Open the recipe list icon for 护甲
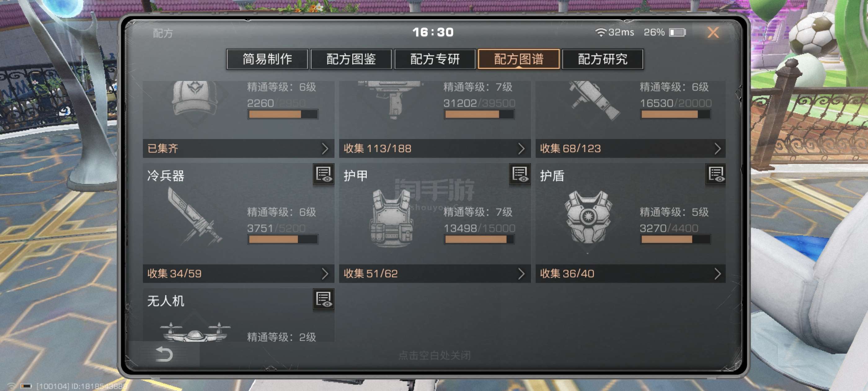This screenshot has width=868, height=391. tap(520, 174)
